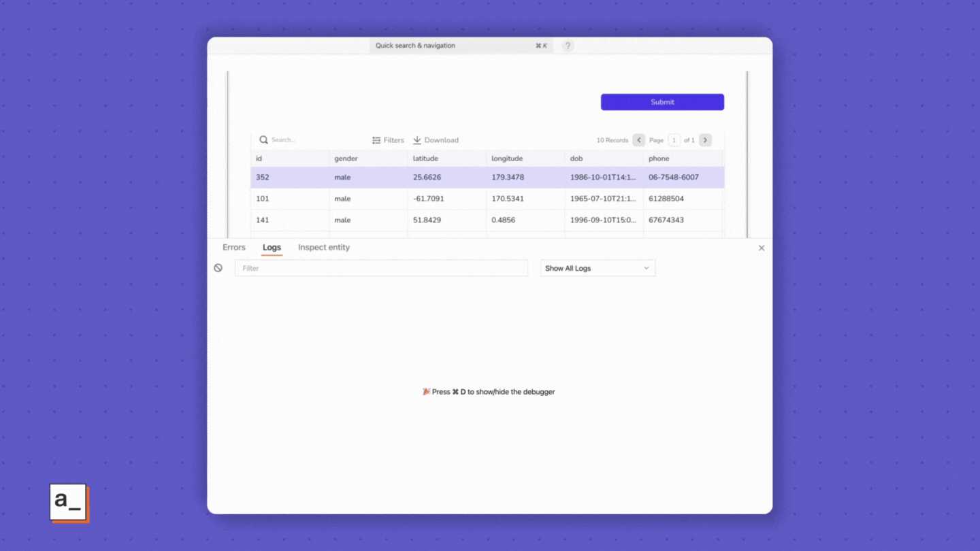
Task: Click the table search magnifier icon
Action: coord(263,140)
